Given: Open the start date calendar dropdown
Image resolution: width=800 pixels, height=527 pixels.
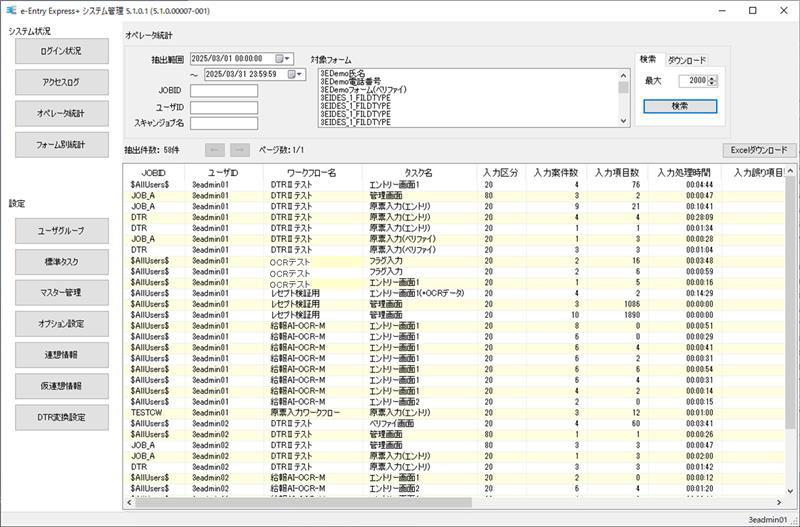Looking at the screenshot, I should tap(285, 59).
